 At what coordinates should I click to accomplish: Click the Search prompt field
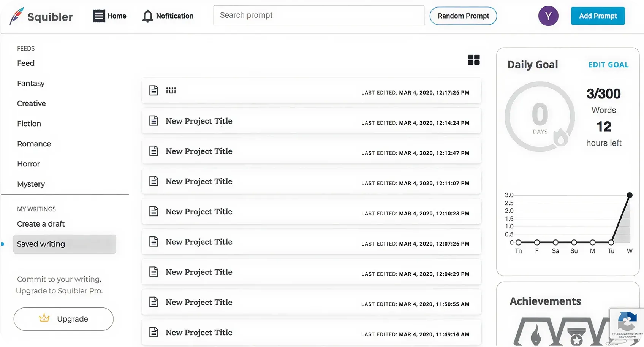coord(318,16)
